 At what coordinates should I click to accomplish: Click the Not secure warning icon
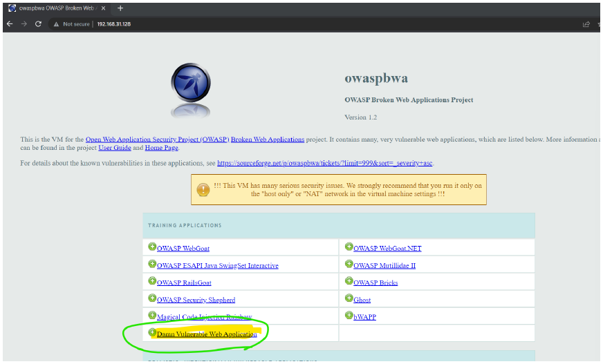tap(56, 24)
